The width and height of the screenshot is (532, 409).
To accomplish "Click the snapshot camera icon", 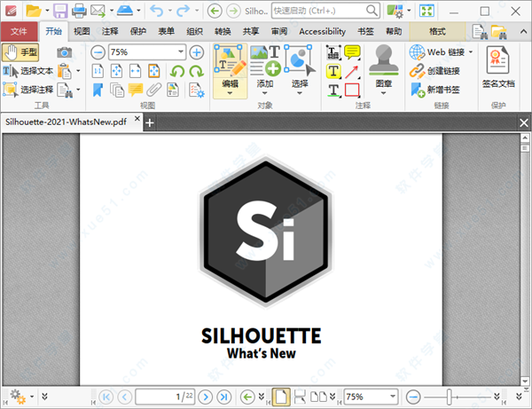I will coord(64,53).
